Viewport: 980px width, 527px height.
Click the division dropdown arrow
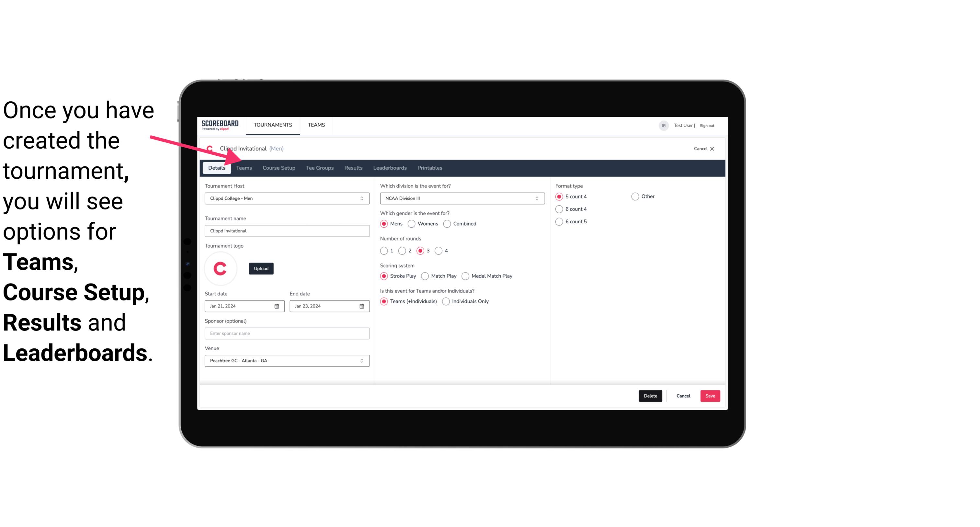[536, 198]
